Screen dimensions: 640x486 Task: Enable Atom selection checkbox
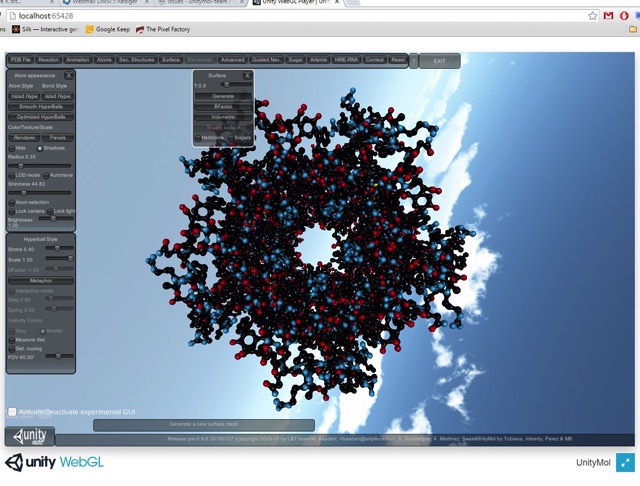point(12,202)
